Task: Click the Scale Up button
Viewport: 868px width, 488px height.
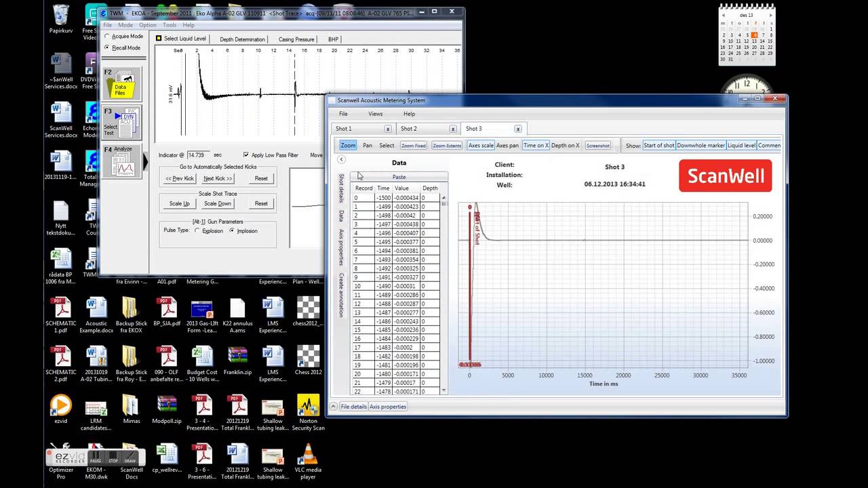Action: click(x=180, y=203)
